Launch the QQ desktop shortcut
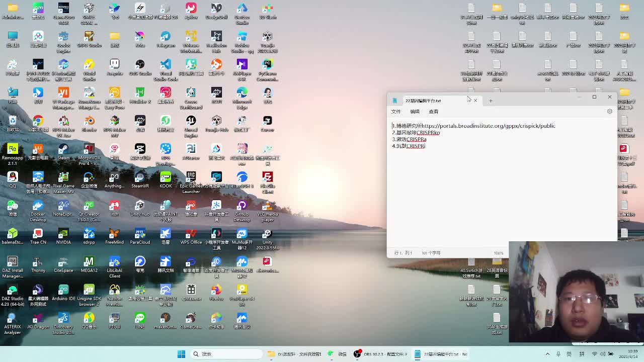Viewport: 644px width, 362px height. pyautogui.click(x=13, y=180)
